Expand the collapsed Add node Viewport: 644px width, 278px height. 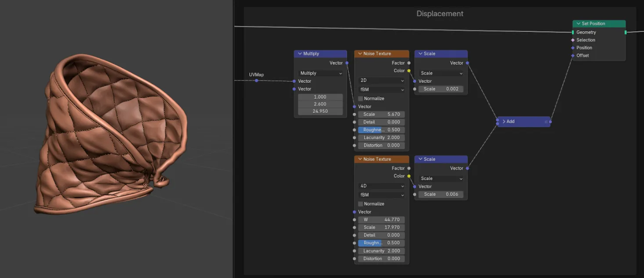pos(504,121)
